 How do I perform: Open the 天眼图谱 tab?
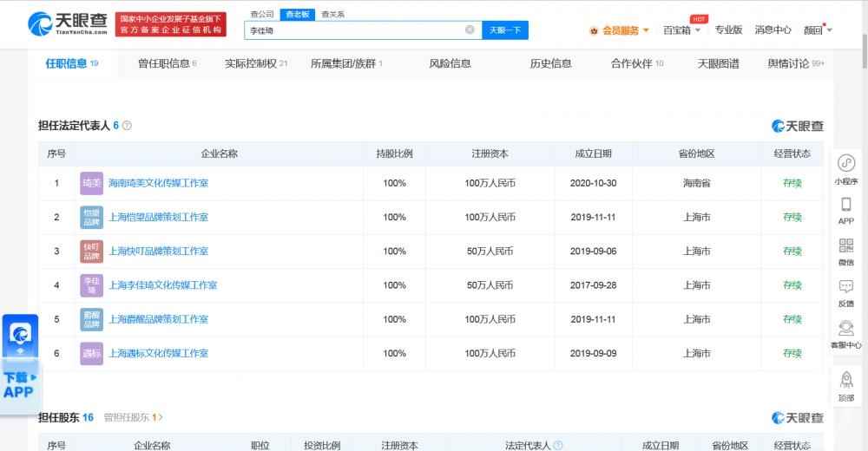(x=718, y=63)
